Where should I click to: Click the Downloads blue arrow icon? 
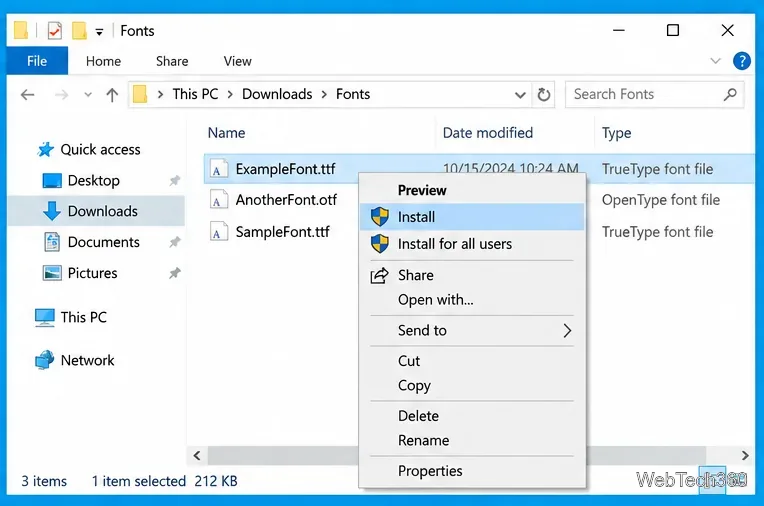point(52,211)
